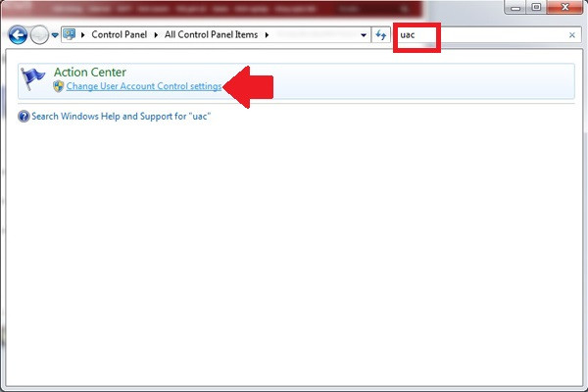Open the Action Center heading
The image size is (588, 392).
[90, 72]
